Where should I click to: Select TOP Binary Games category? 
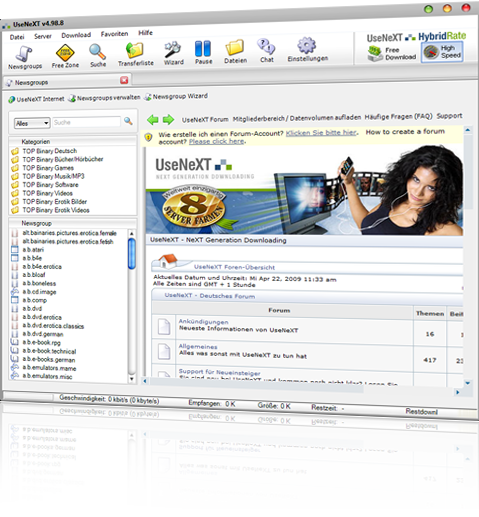48,168
